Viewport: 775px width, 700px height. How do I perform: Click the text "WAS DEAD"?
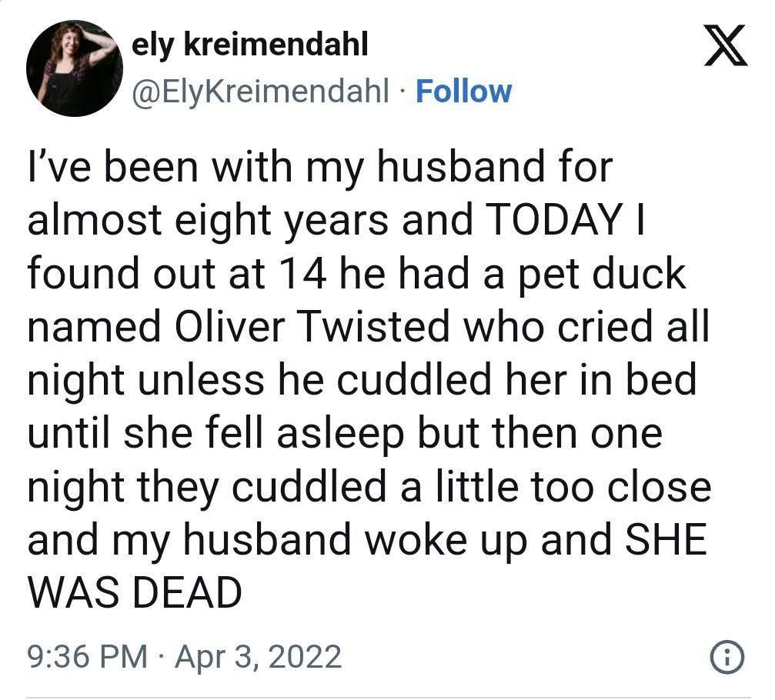(134, 592)
